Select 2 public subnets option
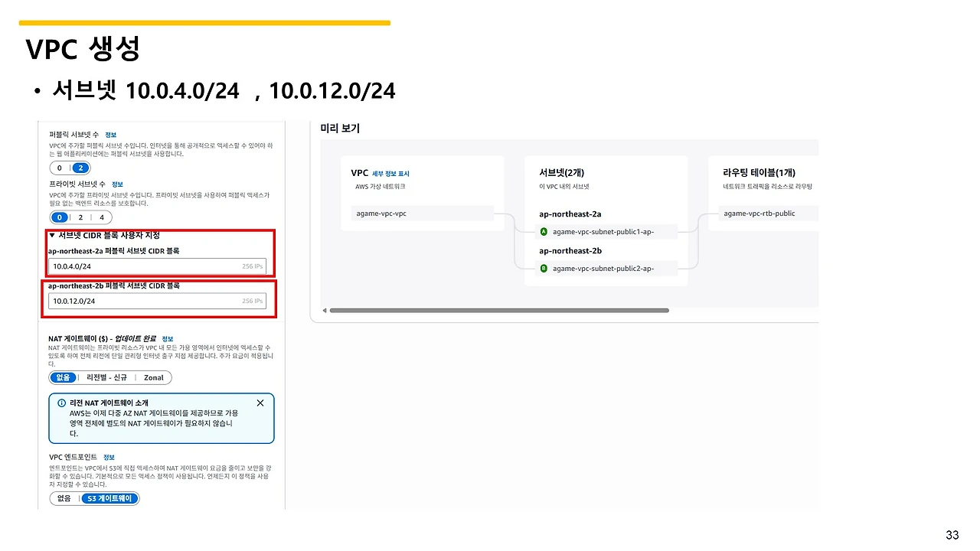Screen dimensions: 980x551 [81, 168]
